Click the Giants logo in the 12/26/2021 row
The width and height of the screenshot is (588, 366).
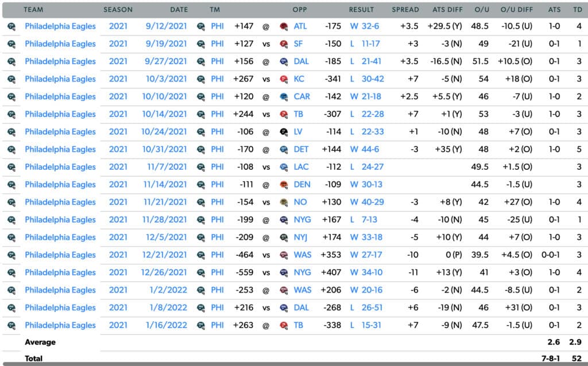coord(284,272)
